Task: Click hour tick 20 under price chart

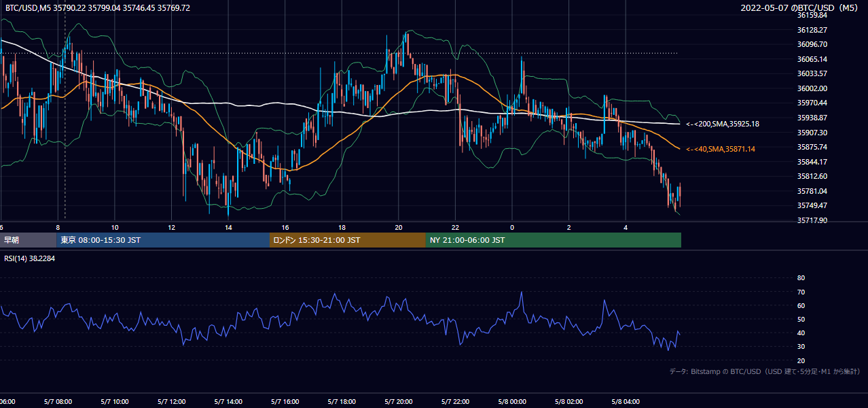Action: (399, 227)
